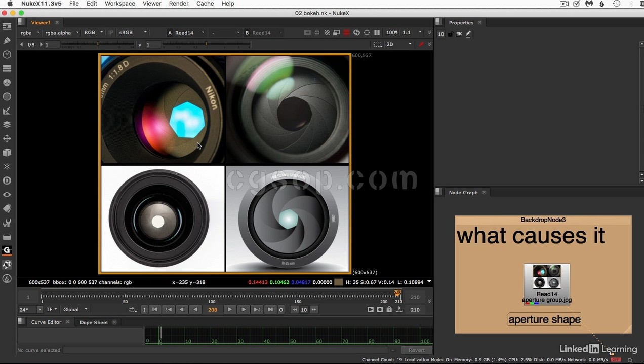Open the Render menu
The image size is (644, 364).
[178, 4]
